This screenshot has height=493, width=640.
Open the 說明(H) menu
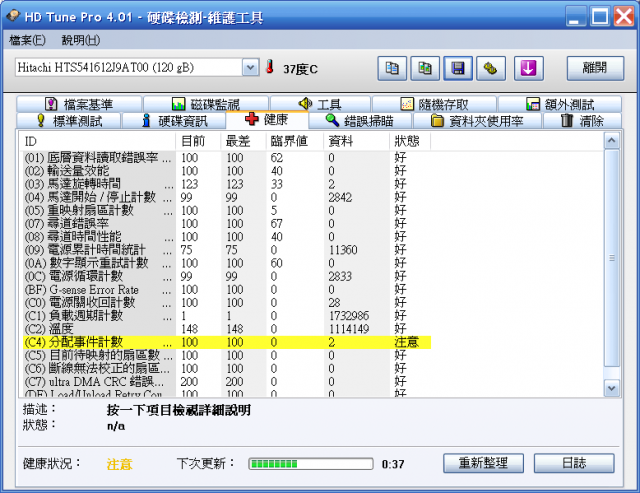(x=80, y=40)
